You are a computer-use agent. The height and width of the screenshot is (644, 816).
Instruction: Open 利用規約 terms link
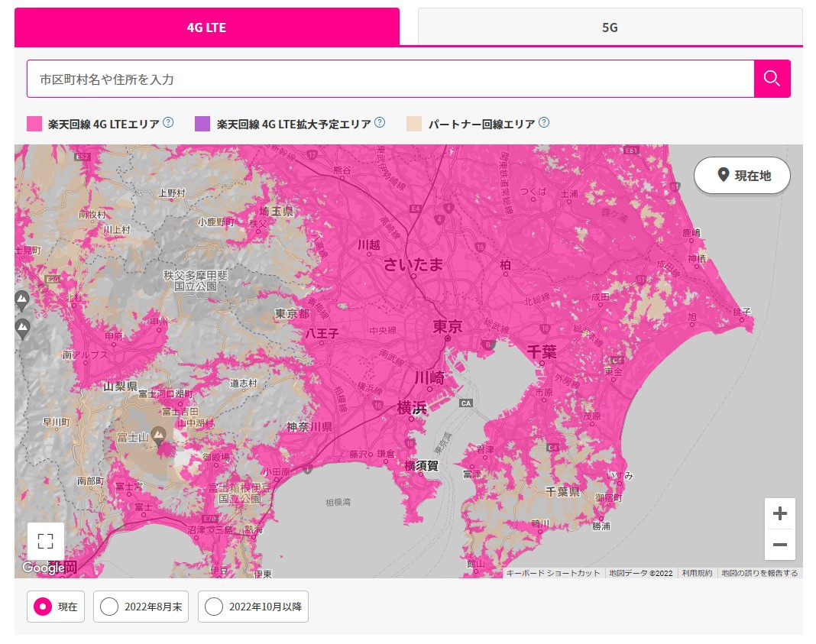click(x=697, y=573)
